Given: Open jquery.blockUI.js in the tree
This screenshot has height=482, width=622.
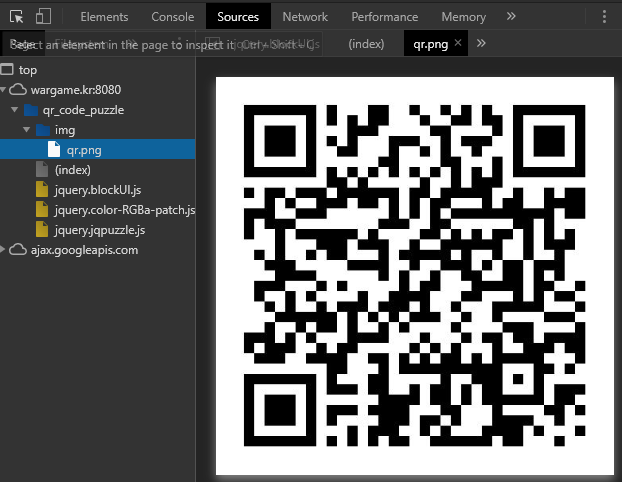Looking at the screenshot, I should (x=98, y=190).
